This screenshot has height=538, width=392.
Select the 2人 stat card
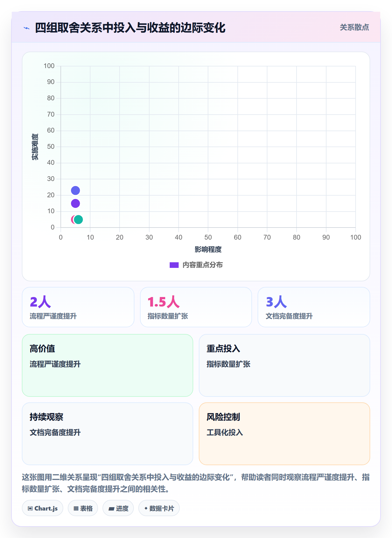[x=78, y=307]
